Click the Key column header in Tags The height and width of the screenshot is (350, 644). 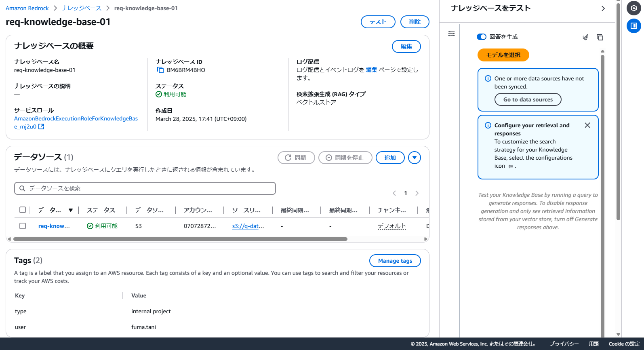coord(20,295)
